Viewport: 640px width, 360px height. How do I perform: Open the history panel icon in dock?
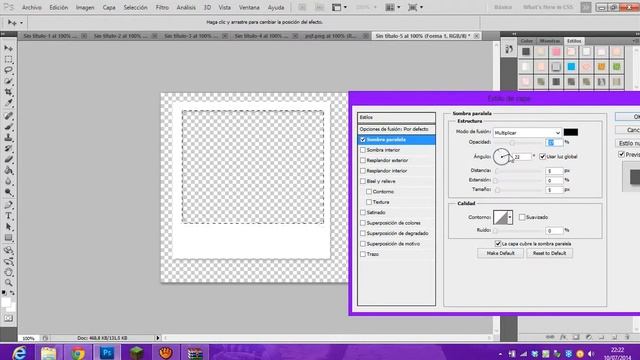click(509, 50)
